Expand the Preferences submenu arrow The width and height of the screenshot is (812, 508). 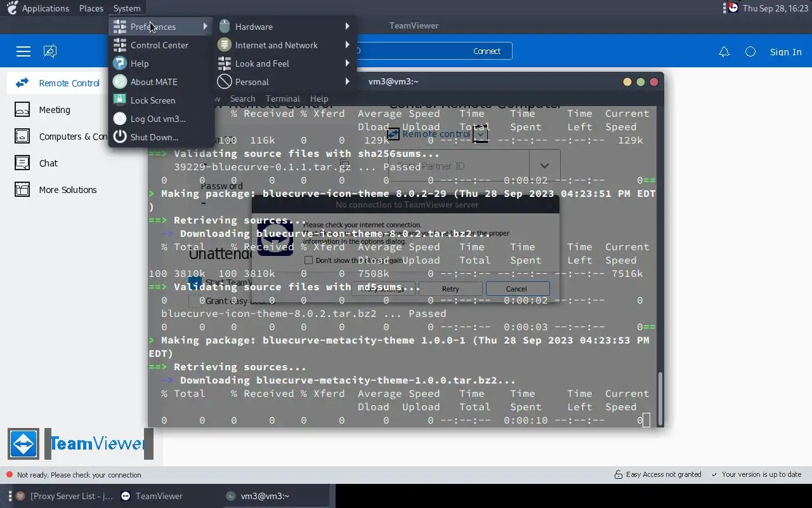(x=205, y=27)
